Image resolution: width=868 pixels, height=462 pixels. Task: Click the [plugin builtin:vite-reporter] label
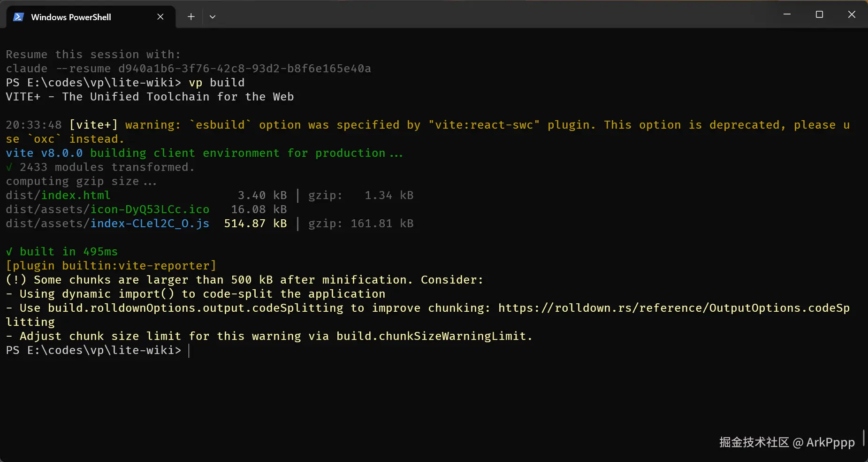coord(111,266)
